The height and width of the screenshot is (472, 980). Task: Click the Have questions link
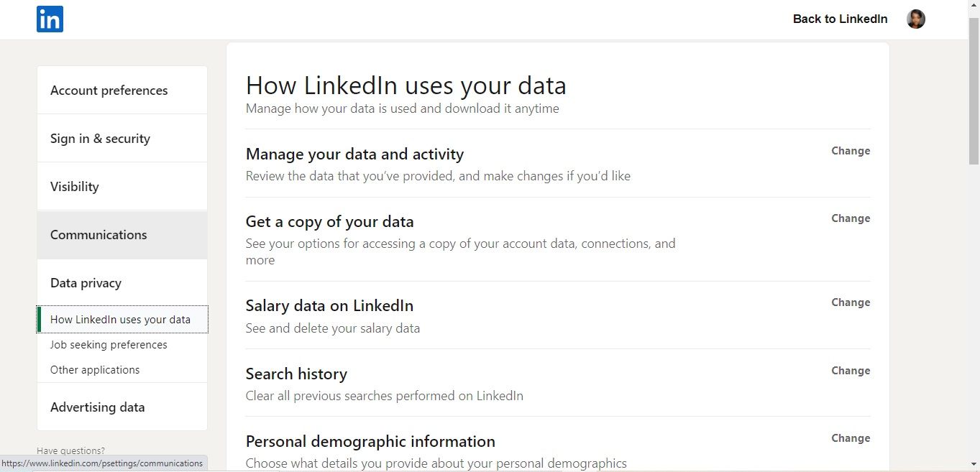pyautogui.click(x=70, y=450)
